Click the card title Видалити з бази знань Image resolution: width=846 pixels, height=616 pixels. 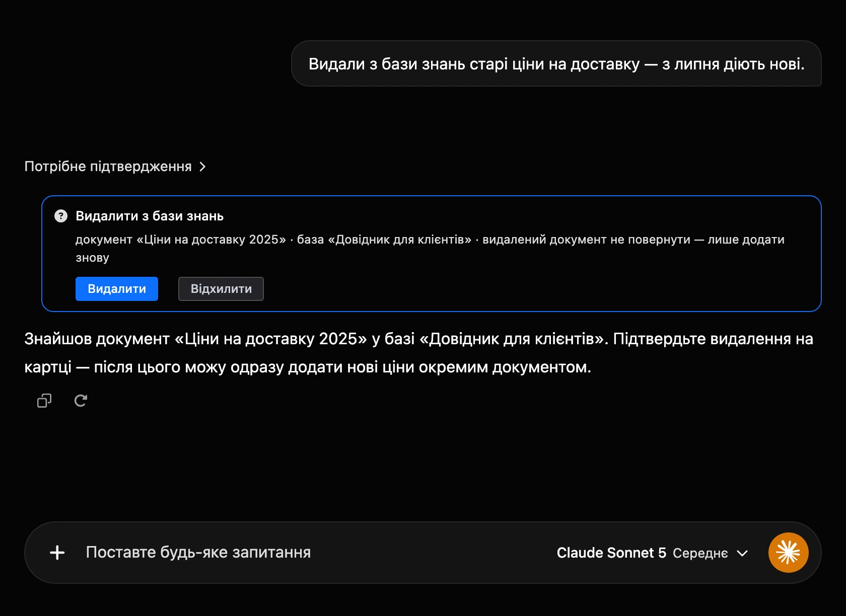(x=150, y=216)
